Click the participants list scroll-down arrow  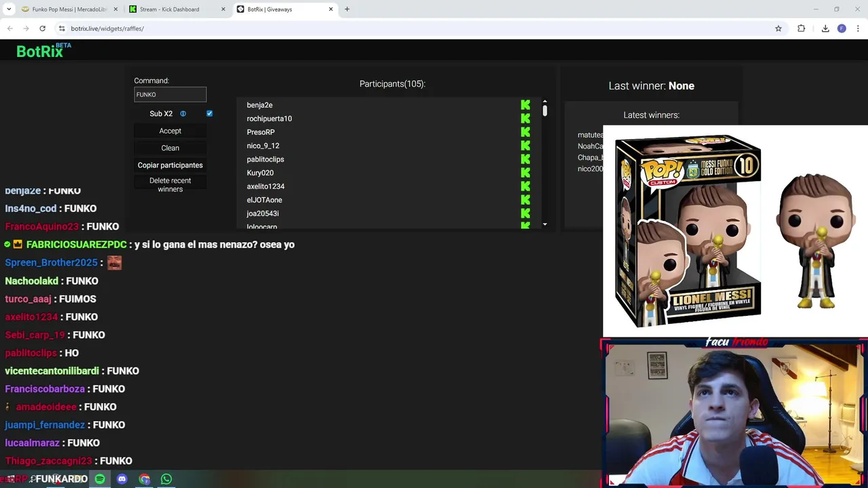pos(545,224)
